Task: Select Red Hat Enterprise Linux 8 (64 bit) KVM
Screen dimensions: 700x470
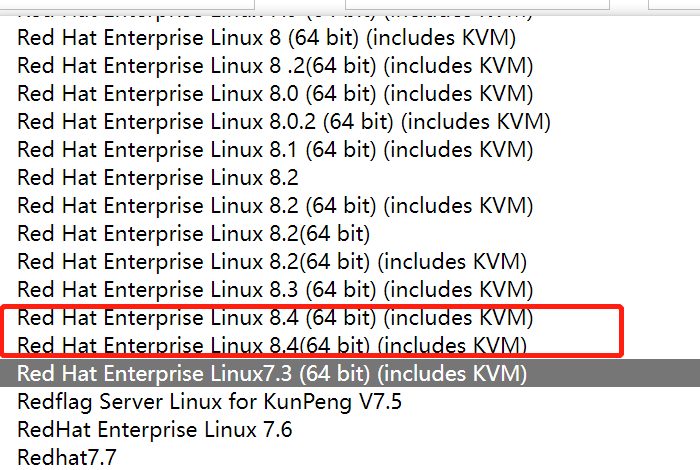Action: tap(266, 39)
